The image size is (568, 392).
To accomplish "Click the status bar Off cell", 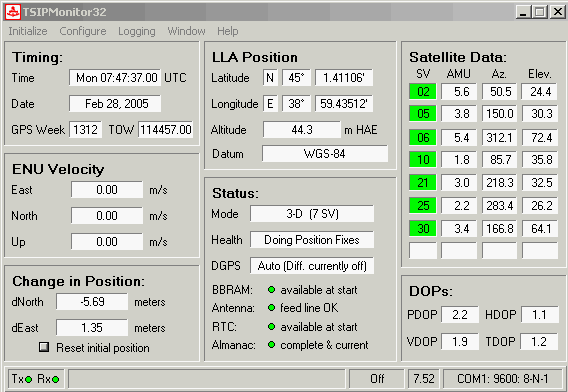I will pos(377,379).
